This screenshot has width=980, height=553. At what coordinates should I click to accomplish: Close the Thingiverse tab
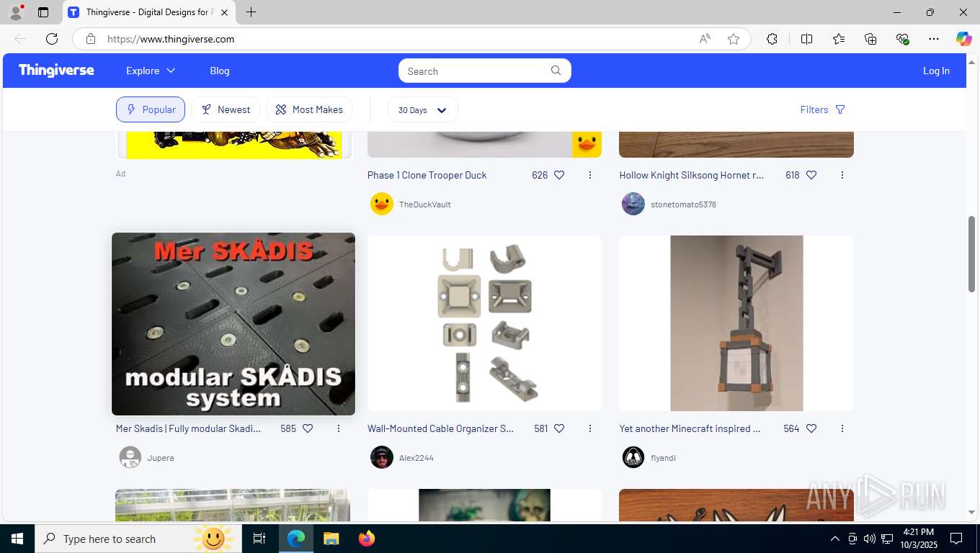224,12
